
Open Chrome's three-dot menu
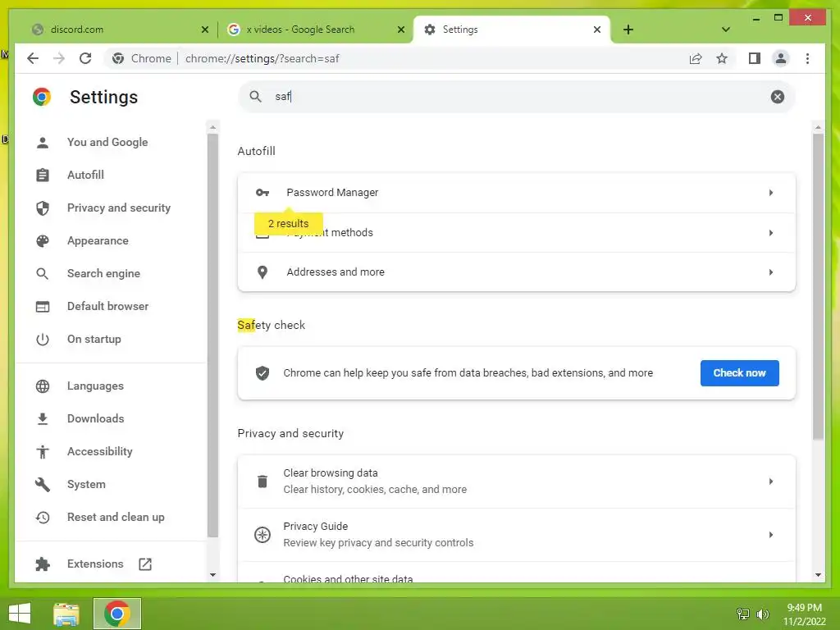pos(807,58)
